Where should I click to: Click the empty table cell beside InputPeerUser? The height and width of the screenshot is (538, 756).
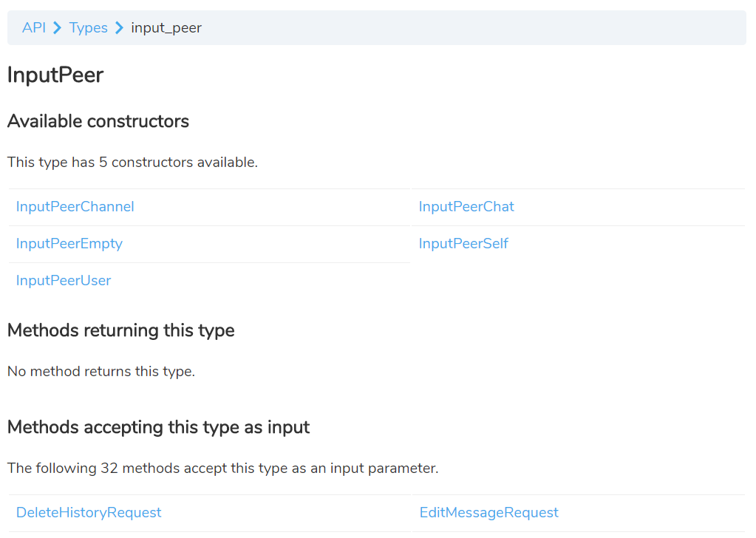578,281
